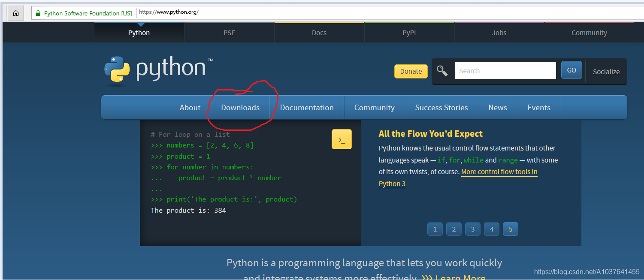Switch to slide 4
This screenshot has width=644, height=280.
click(x=491, y=229)
